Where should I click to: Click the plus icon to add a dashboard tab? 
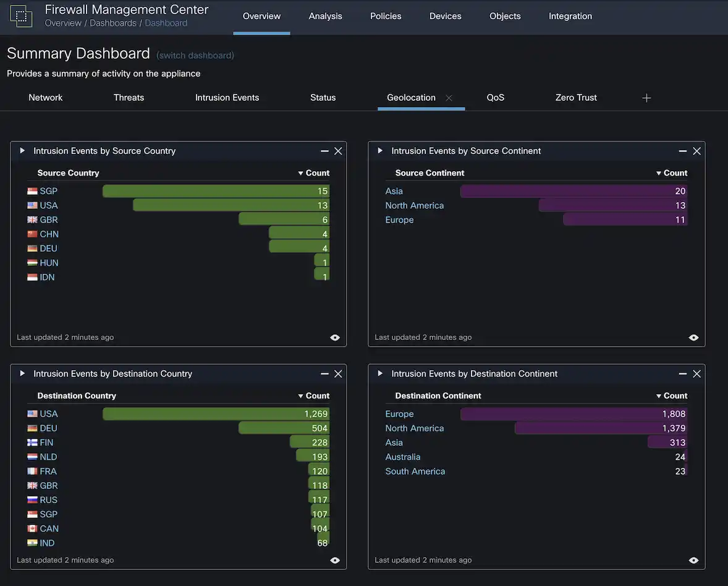coord(646,97)
